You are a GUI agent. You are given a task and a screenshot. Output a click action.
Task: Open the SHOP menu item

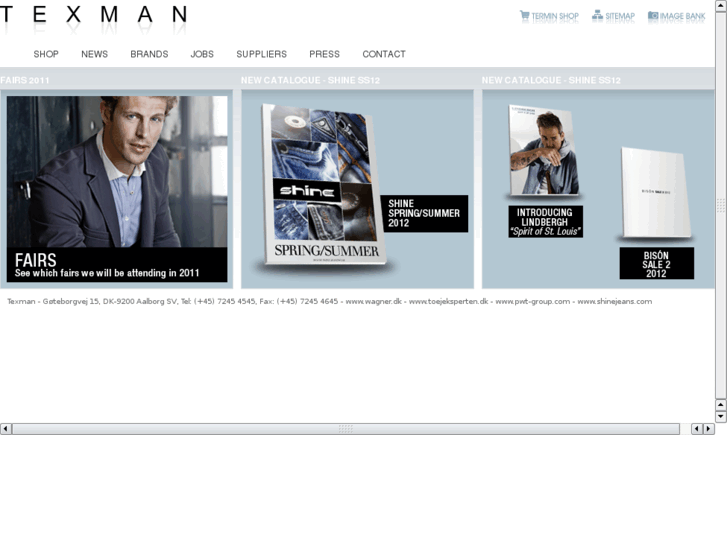pyautogui.click(x=46, y=54)
